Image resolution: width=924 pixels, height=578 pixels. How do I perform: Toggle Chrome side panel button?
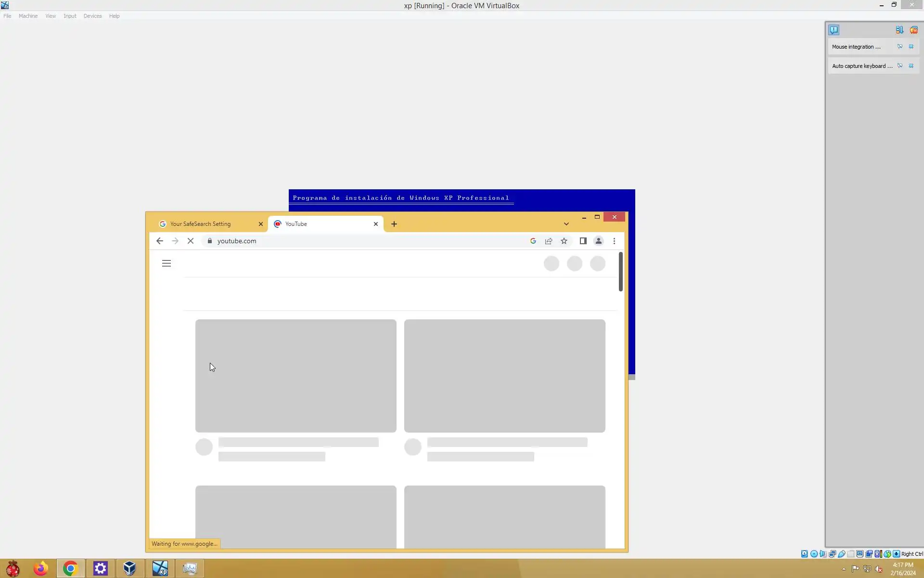583,241
